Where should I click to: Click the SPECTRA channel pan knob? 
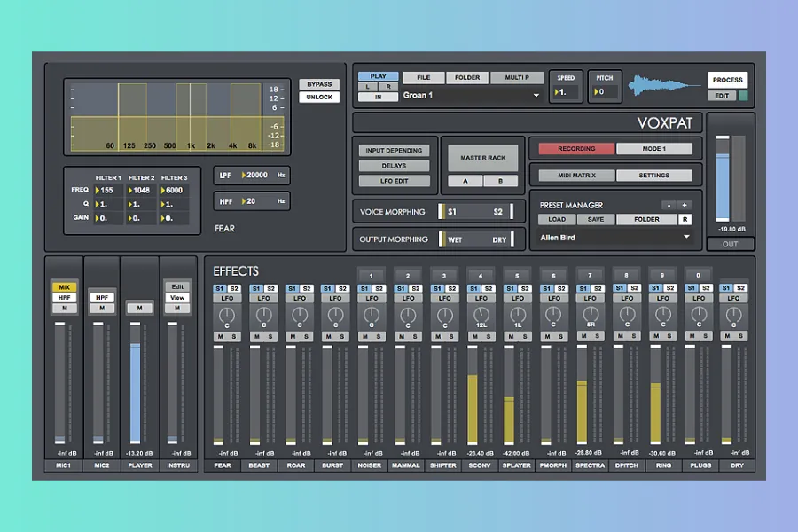(590, 314)
